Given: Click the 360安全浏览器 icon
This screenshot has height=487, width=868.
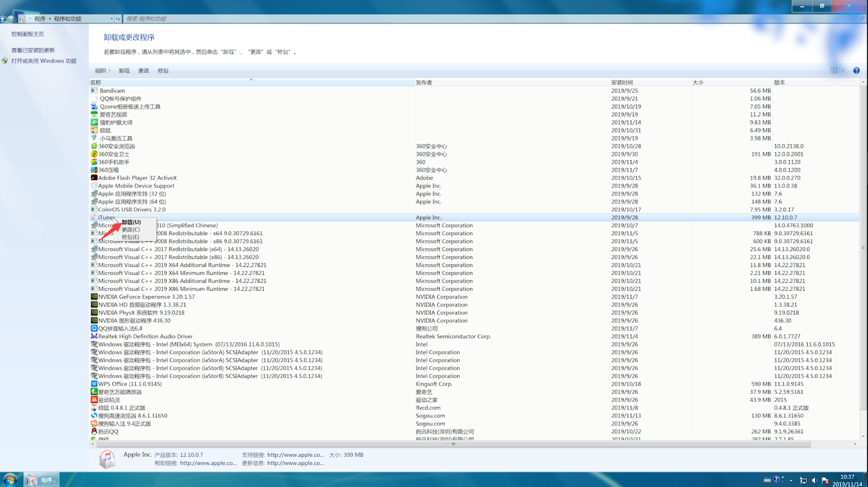Looking at the screenshot, I should [94, 146].
